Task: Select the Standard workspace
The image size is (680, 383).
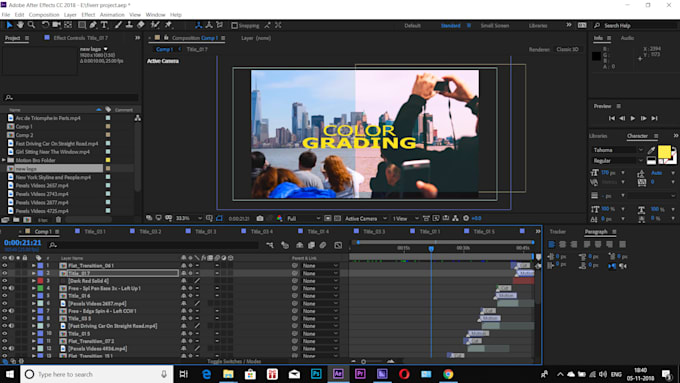Action: [x=451, y=26]
